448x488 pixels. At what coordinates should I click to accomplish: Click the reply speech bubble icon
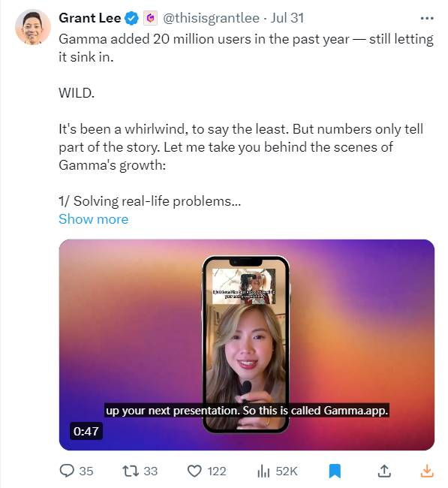67,471
